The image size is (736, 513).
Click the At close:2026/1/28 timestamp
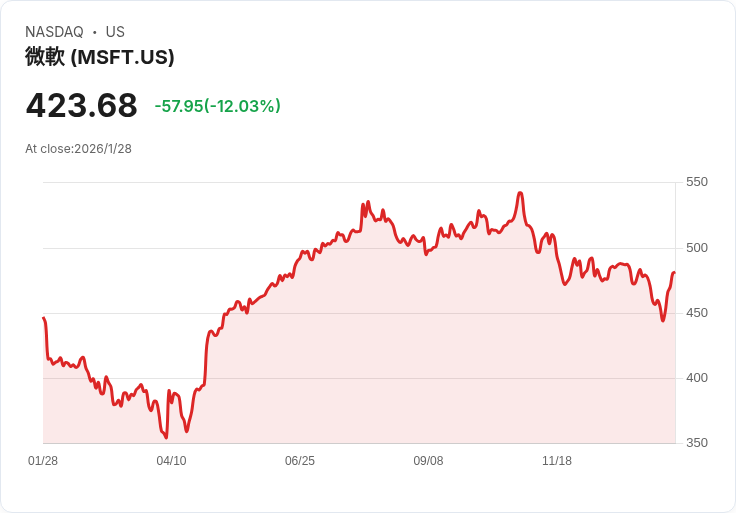tap(78, 149)
